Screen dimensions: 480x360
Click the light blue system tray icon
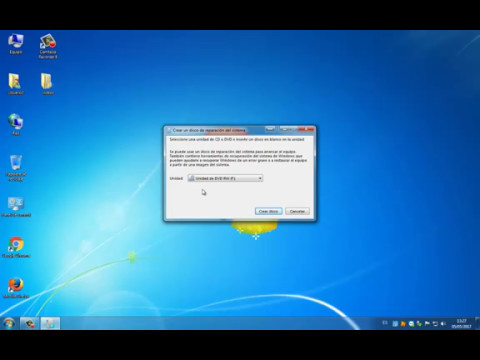coord(395,324)
